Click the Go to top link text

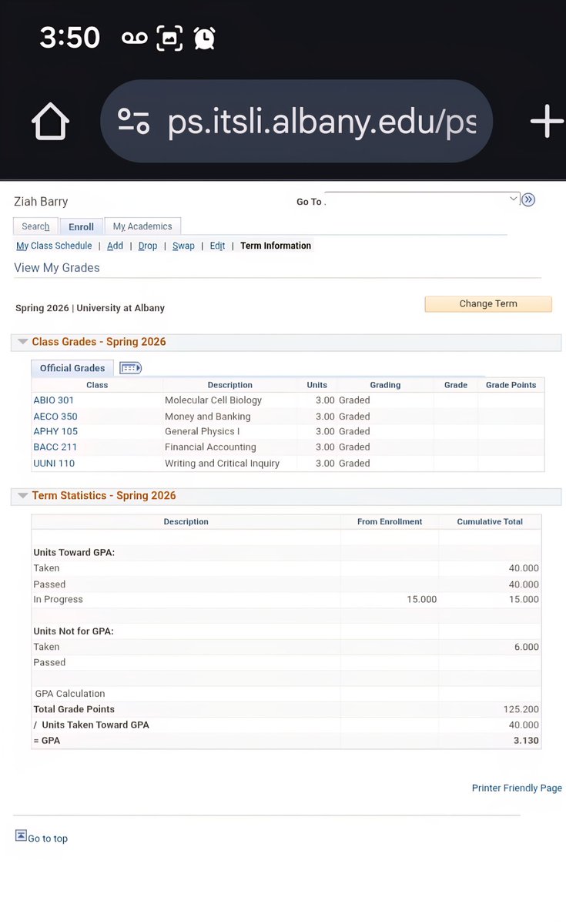[x=48, y=839]
